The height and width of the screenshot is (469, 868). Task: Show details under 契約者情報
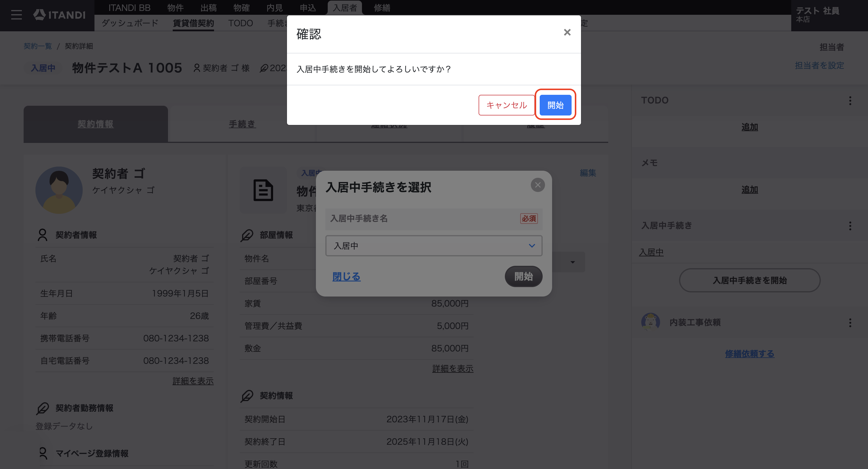193,381
